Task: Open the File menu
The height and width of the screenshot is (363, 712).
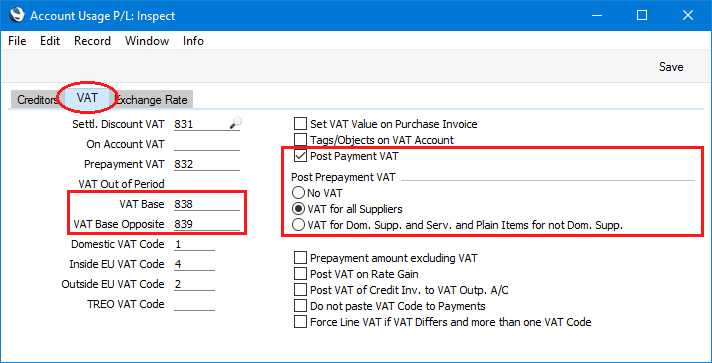Action: [x=17, y=41]
